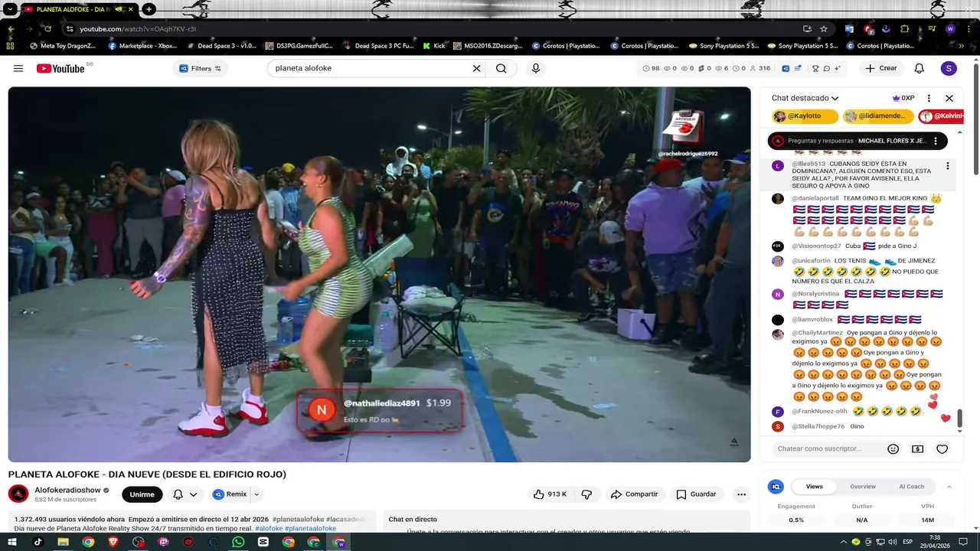This screenshot has width=980, height=551.
Task: Switch to the AI Coach tab
Action: (x=911, y=487)
